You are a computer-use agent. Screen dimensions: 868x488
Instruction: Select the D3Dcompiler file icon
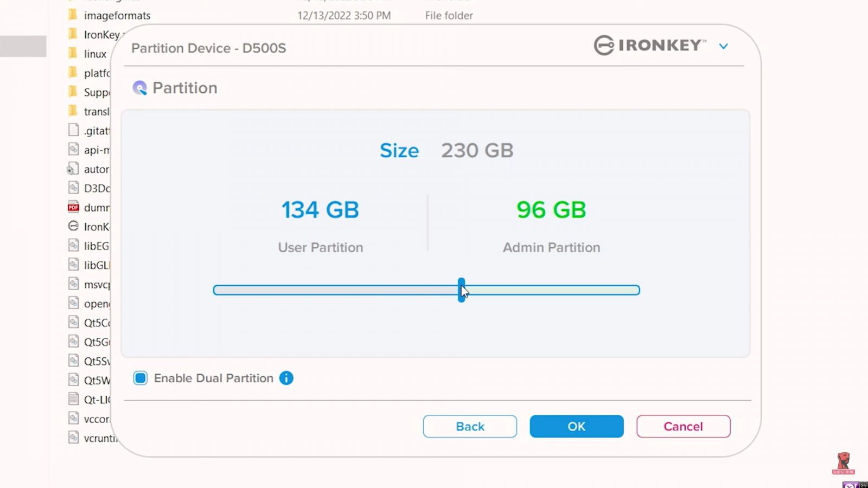[73, 188]
